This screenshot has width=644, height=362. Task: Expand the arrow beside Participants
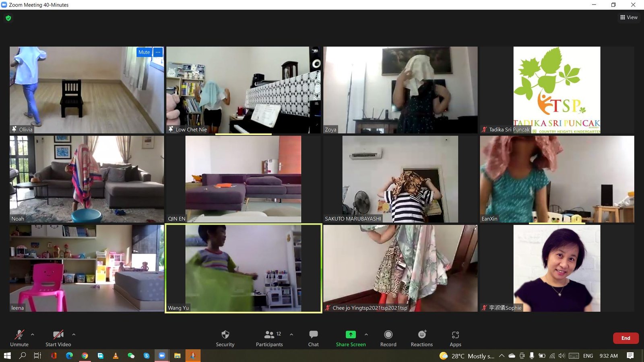point(291,334)
